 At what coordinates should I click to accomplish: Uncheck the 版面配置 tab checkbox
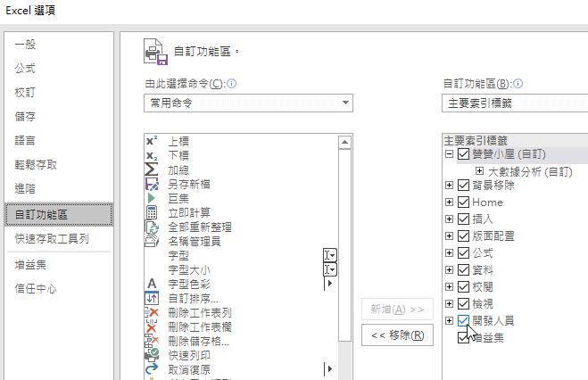pyautogui.click(x=463, y=235)
